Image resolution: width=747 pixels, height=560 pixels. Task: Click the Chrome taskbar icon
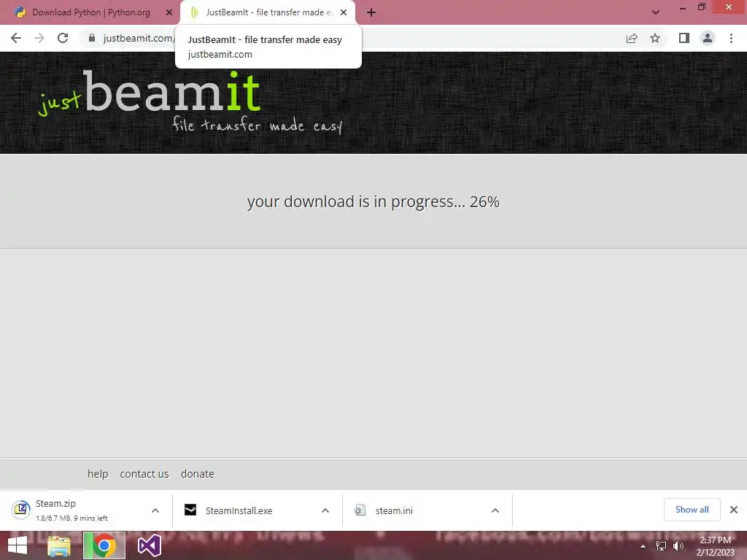click(104, 545)
